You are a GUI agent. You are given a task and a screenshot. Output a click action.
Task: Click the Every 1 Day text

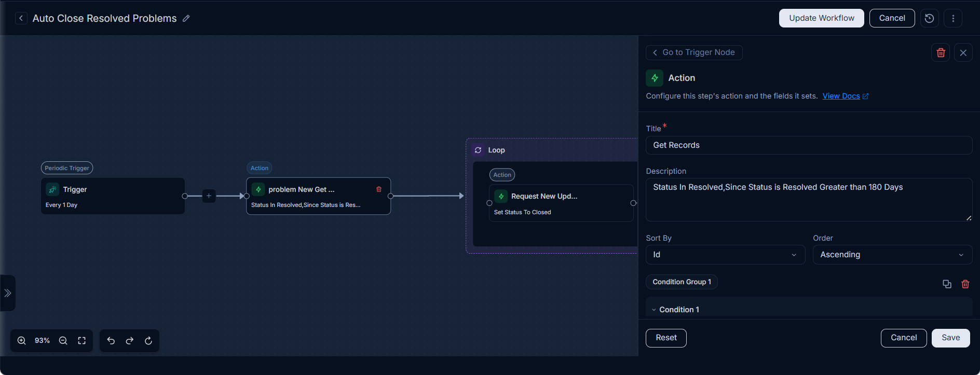click(61, 205)
